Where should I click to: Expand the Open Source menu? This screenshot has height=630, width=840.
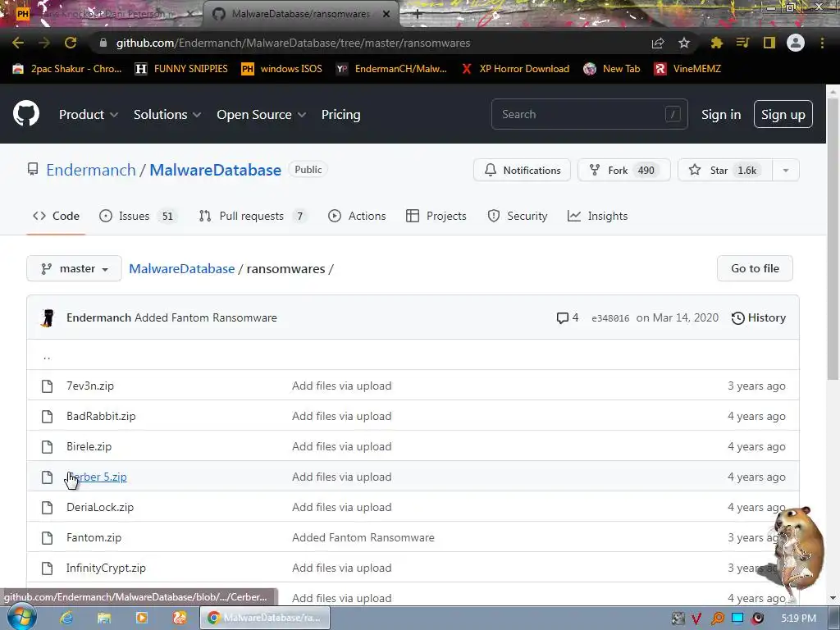click(262, 115)
